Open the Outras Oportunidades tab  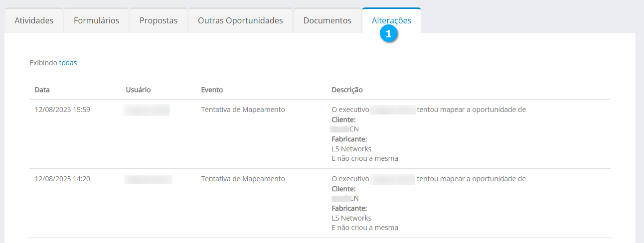(240, 20)
